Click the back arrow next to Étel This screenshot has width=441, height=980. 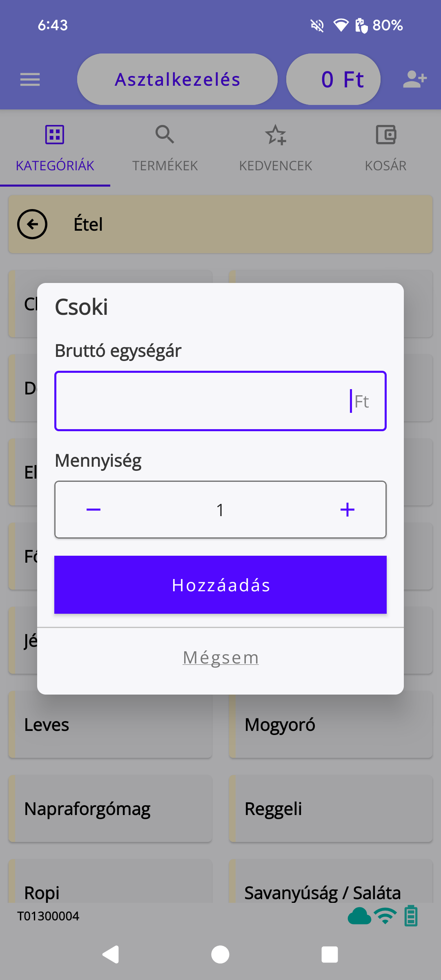click(x=33, y=224)
